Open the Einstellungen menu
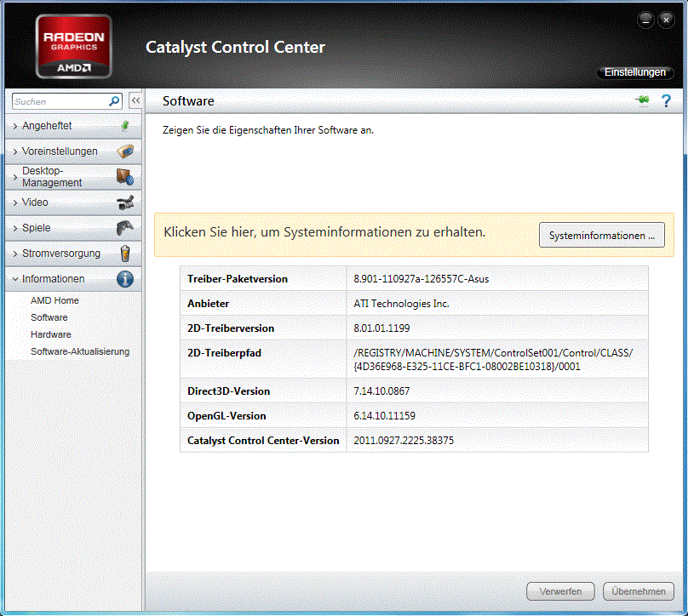The image size is (688, 616). (x=635, y=72)
